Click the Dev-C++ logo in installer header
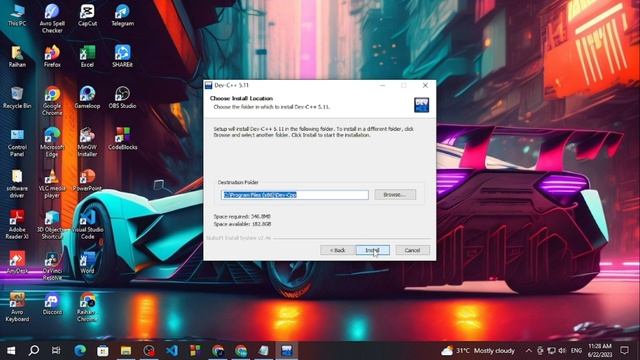Viewport: 640px width, 360px height. coord(421,105)
